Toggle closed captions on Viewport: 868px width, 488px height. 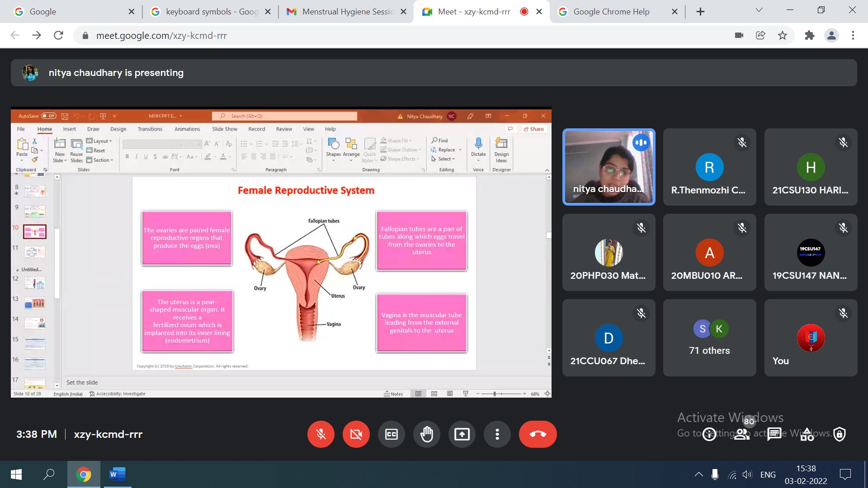coord(392,434)
